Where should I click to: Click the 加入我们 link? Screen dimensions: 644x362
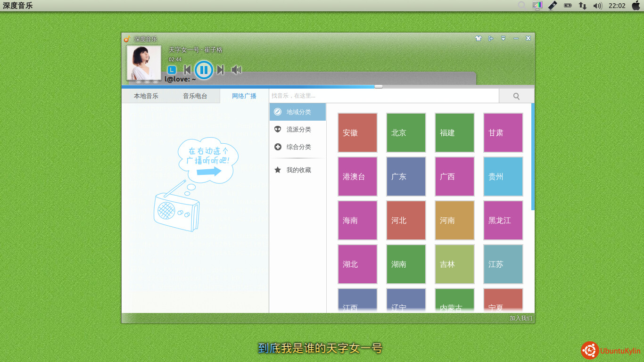[x=520, y=319]
